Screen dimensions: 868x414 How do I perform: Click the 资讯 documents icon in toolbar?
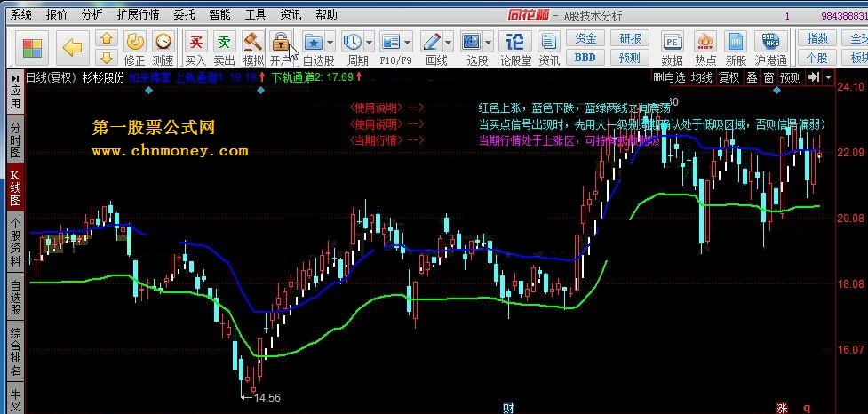548,42
